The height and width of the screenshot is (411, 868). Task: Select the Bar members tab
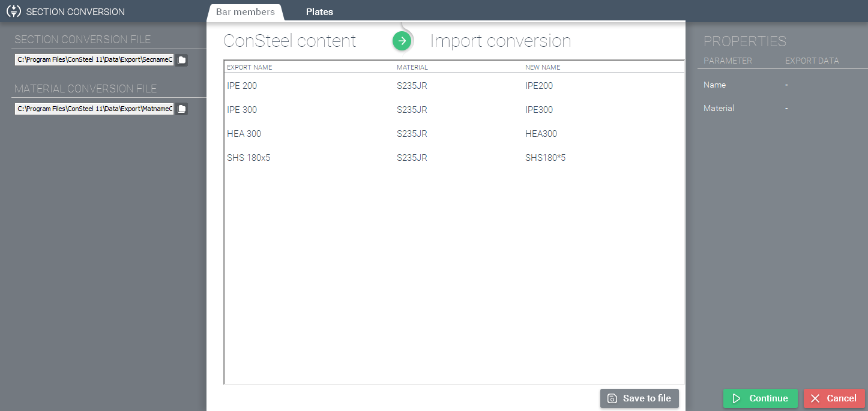tap(246, 12)
